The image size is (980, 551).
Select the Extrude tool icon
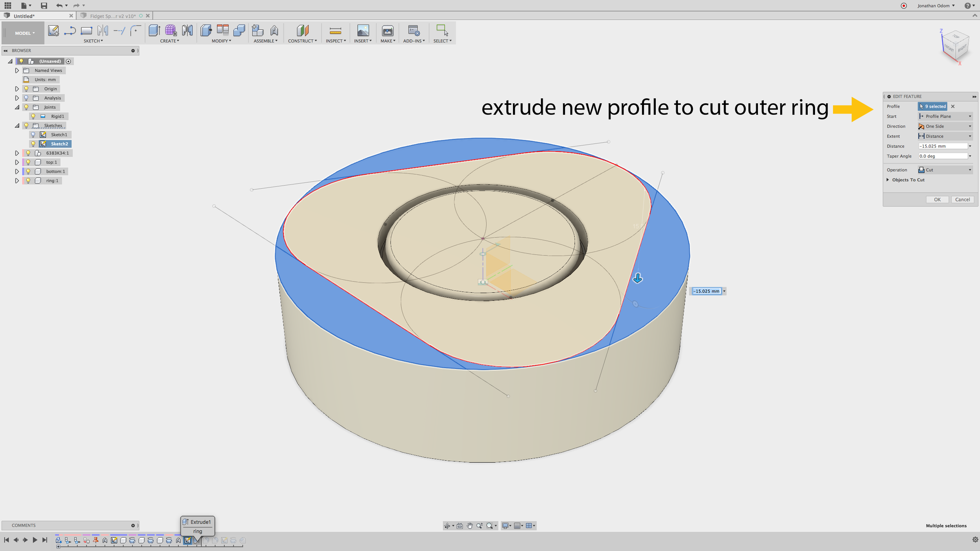[154, 31]
